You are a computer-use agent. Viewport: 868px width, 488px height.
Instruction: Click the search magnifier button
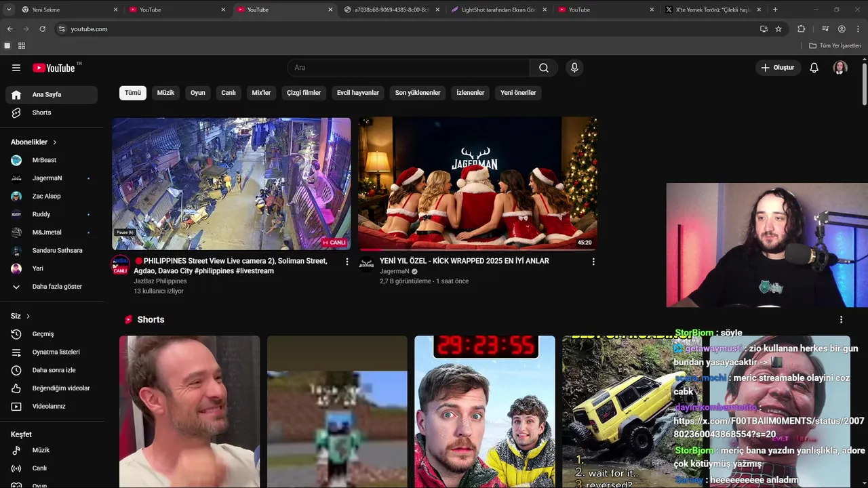pyautogui.click(x=544, y=68)
